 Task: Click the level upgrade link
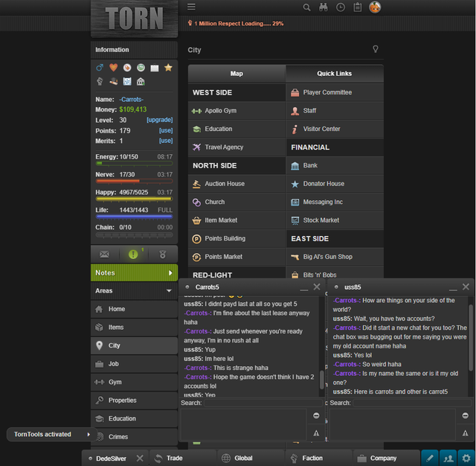coord(160,120)
